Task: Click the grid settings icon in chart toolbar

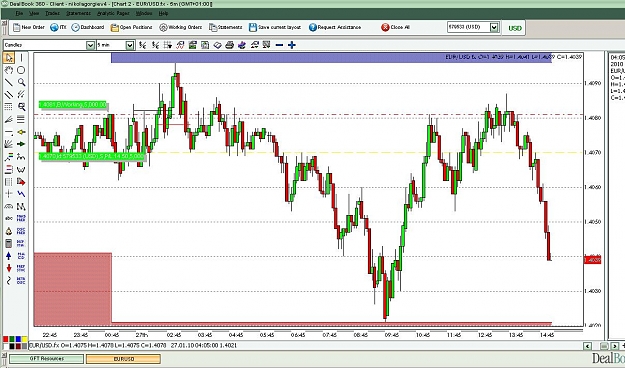Action: point(168,45)
